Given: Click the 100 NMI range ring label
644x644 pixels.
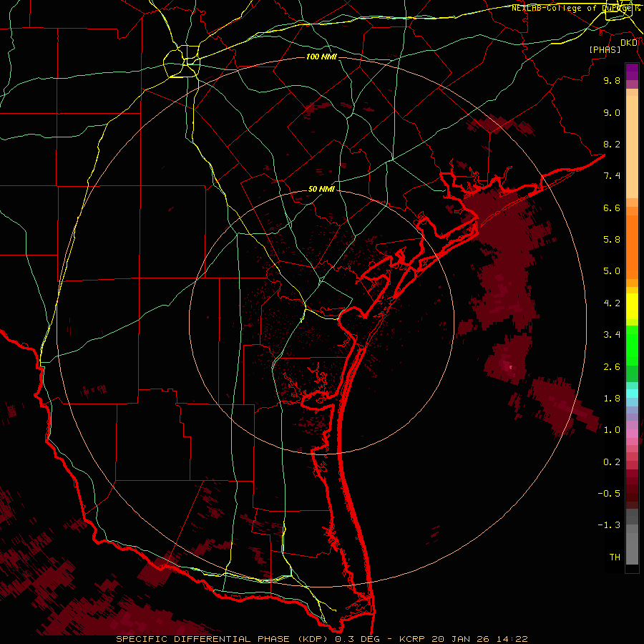Looking at the screenshot, I should click(321, 57).
